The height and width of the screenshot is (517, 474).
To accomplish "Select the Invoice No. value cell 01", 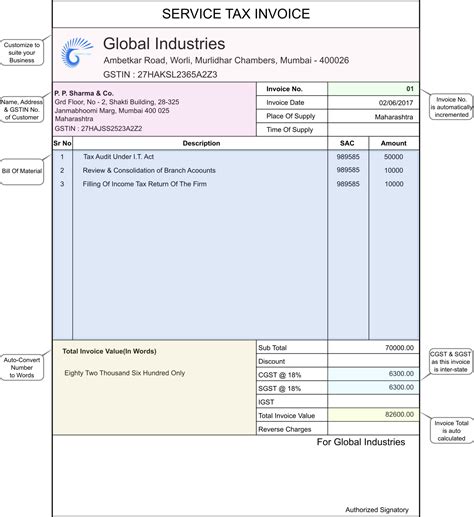I will (373, 89).
